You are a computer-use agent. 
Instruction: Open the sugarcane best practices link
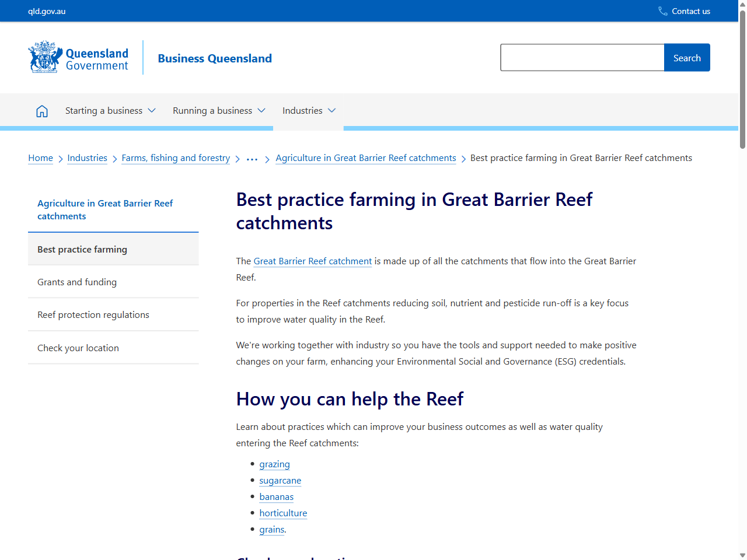[280, 480]
